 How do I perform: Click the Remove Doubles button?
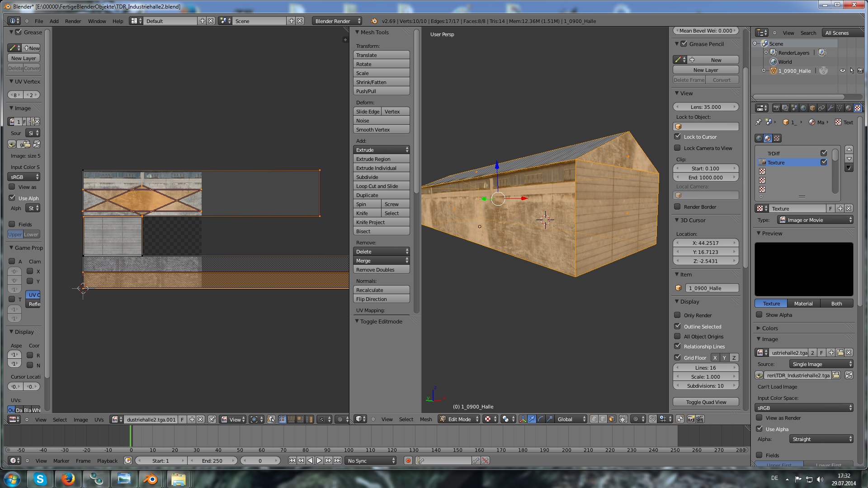pyautogui.click(x=381, y=270)
